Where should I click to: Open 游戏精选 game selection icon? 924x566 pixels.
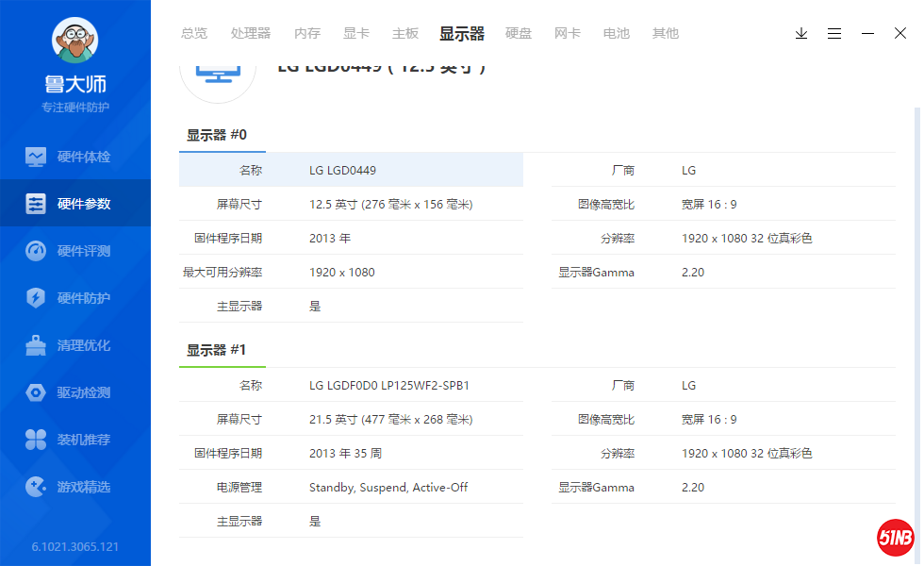pyautogui.click(x=36, y=487)
